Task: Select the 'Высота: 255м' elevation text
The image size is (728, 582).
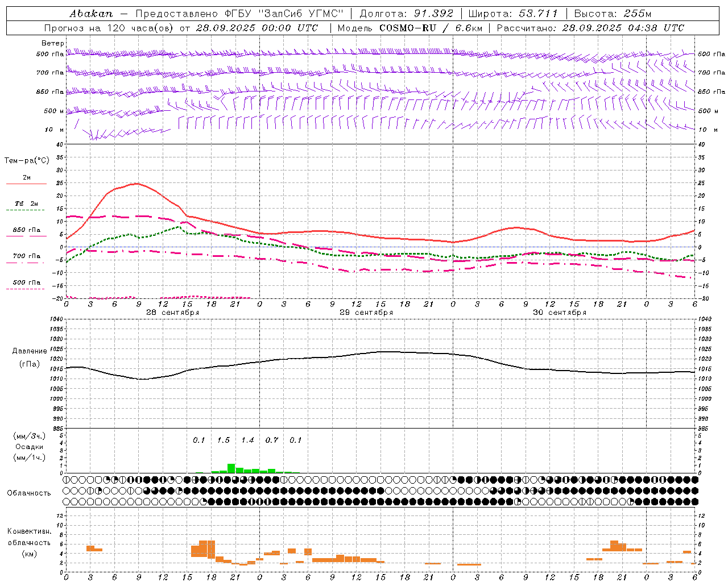Action: click(613, 14)
